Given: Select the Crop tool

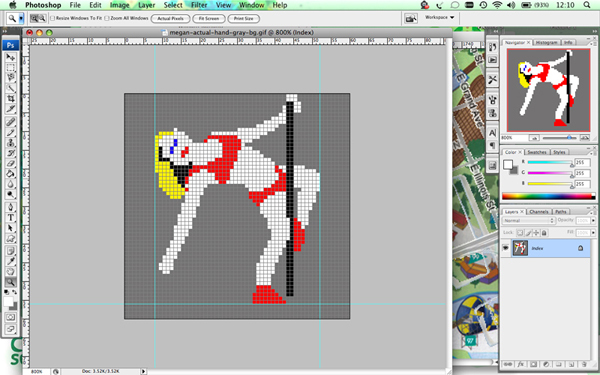Looking at the screenshot, I should [x=11, y=98].
